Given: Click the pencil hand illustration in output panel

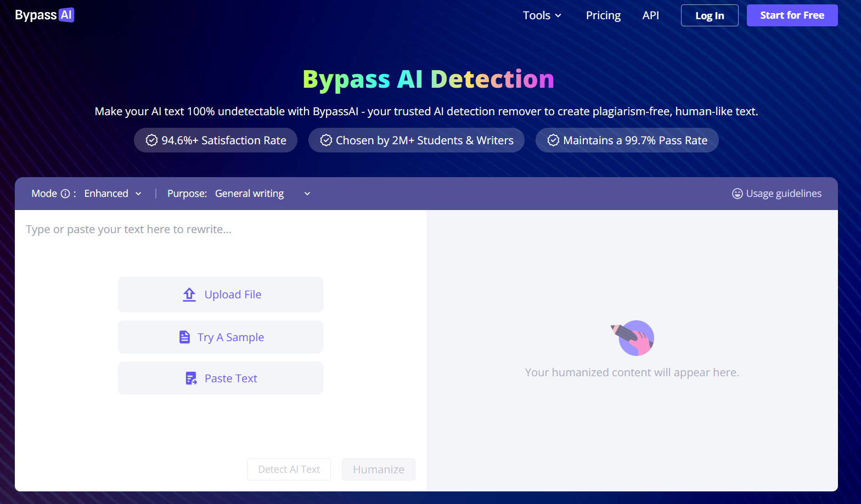Looking at the screenshot, I should (632, 338).
